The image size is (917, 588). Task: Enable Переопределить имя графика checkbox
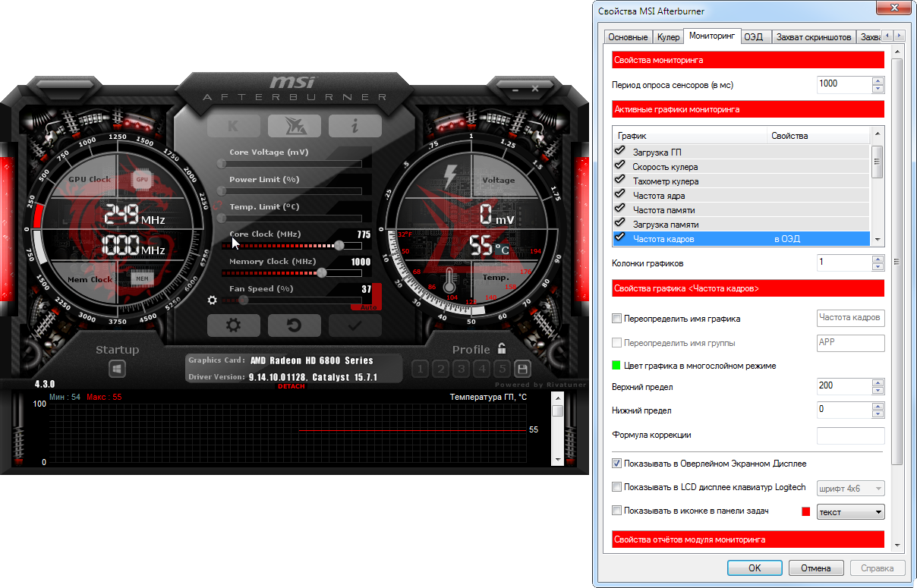click(x=617, y=319)
